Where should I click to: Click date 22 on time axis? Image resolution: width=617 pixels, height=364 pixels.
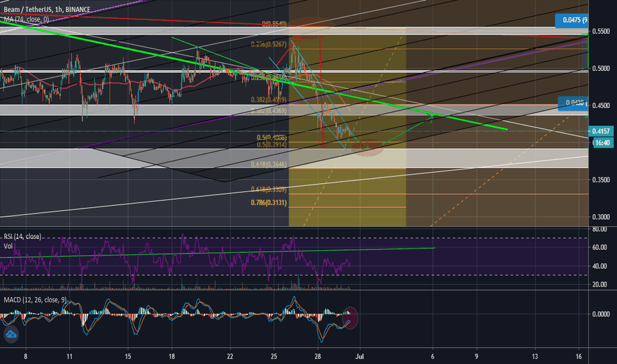(x=230, y=357)
